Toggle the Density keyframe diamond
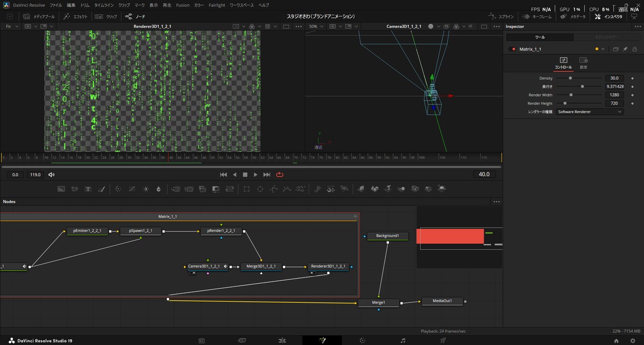The image size is (644, 345). click(632, 78)
